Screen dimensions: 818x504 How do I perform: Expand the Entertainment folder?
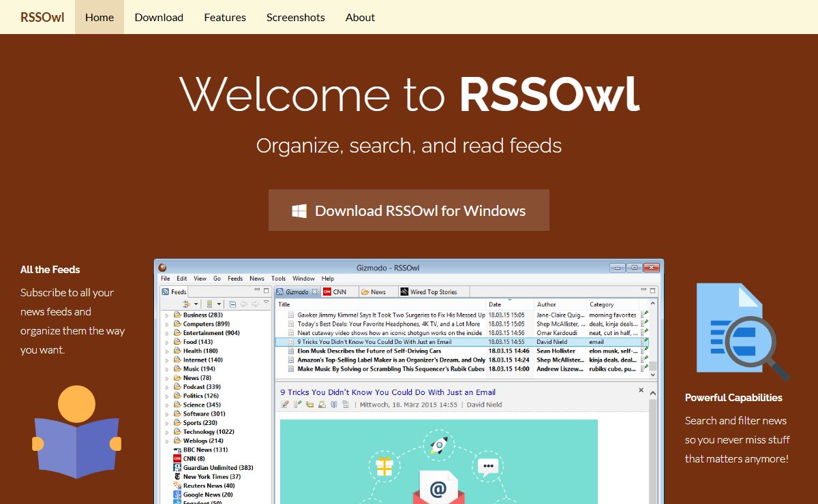click(167, 333)
